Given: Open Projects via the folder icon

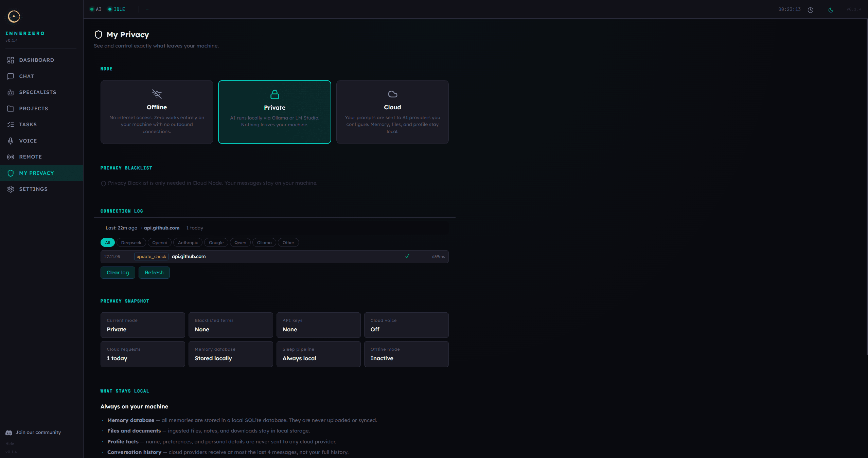Looking at the screenshot, I should coord(11,109).
